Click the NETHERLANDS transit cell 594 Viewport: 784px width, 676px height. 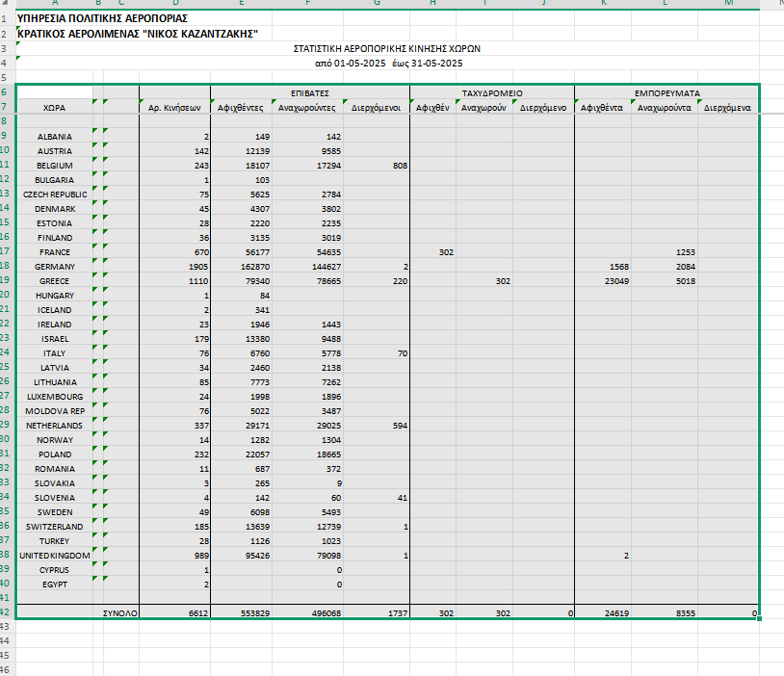click(377, 426)
